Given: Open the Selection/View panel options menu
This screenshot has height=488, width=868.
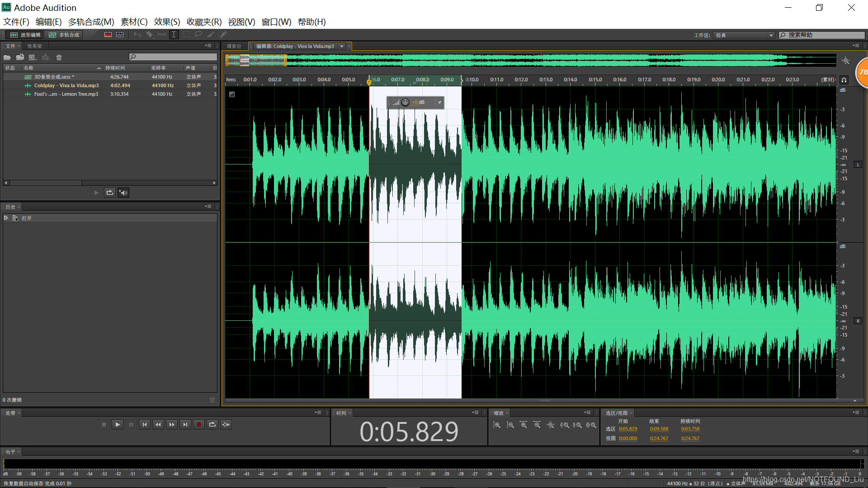Looking at the screenshot, I should coord(856,413).
